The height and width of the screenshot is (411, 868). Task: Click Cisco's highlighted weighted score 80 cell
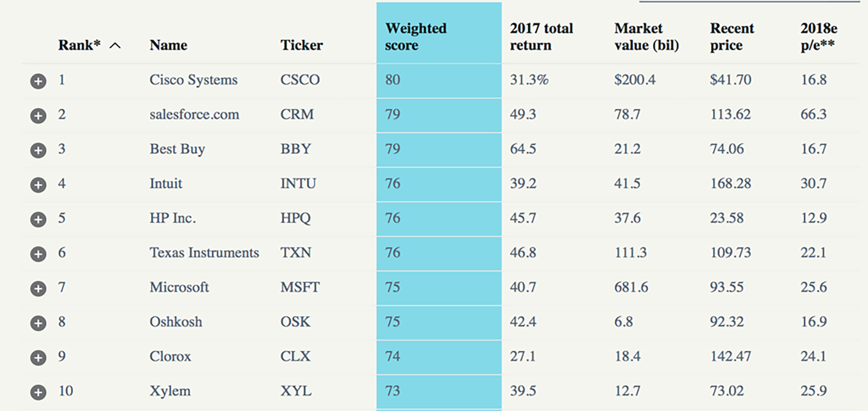[438, 80]
